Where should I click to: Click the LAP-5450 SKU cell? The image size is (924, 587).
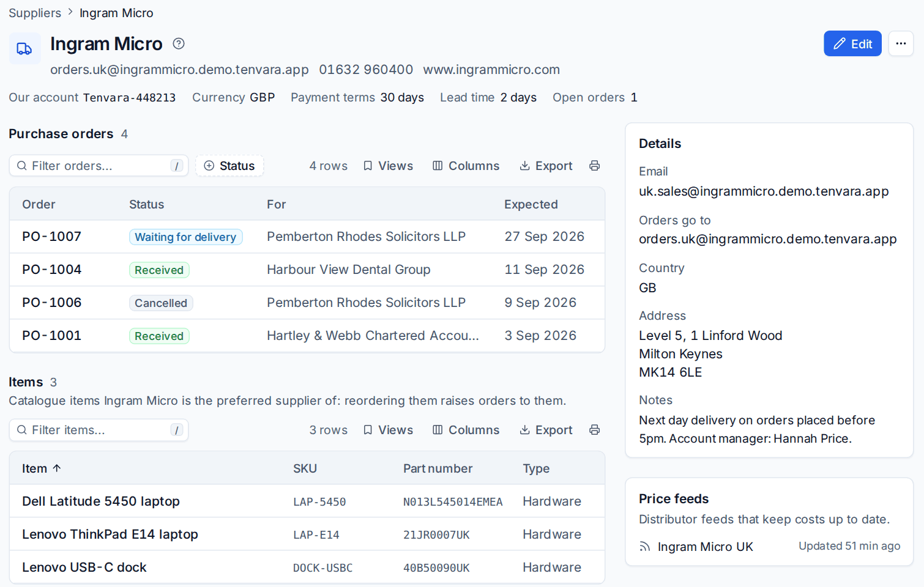(x=319, y=502)
